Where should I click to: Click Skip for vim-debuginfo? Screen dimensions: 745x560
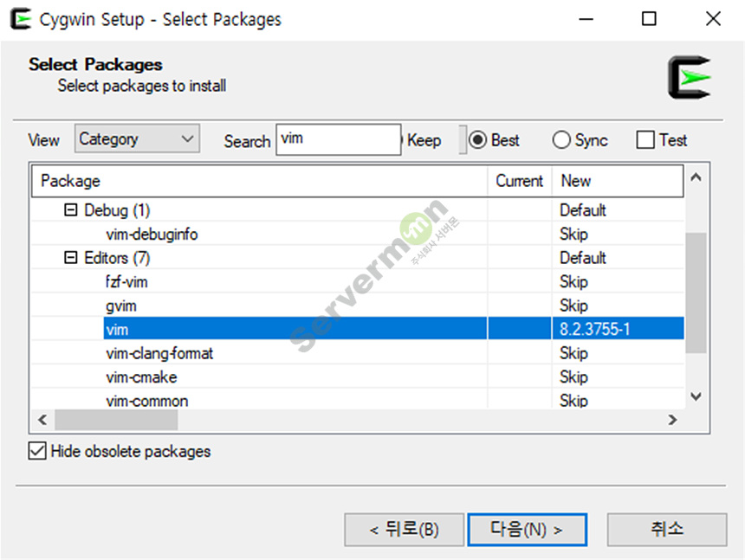coord(573,234)
